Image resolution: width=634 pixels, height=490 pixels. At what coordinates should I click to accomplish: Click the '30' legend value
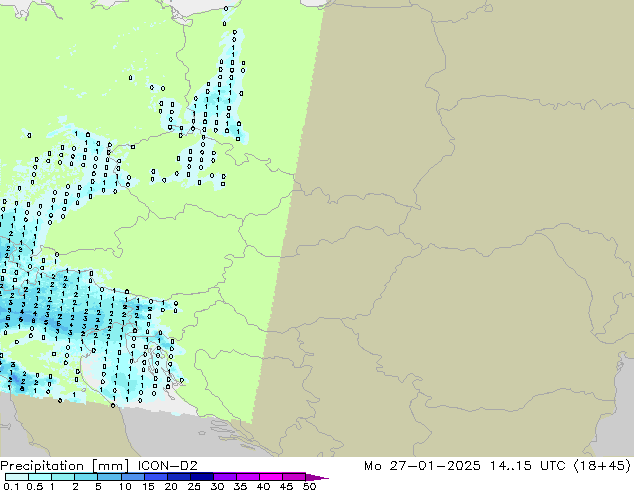(217, 486)
